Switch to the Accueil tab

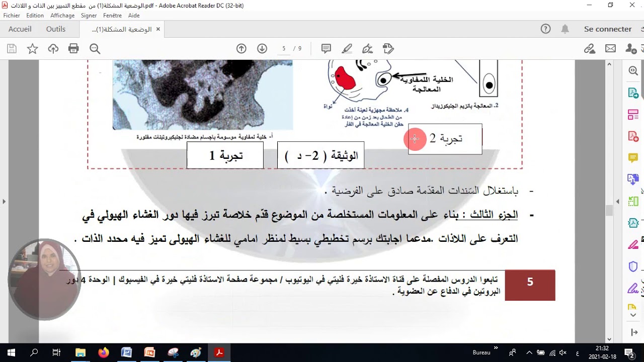tap(20, 29)
